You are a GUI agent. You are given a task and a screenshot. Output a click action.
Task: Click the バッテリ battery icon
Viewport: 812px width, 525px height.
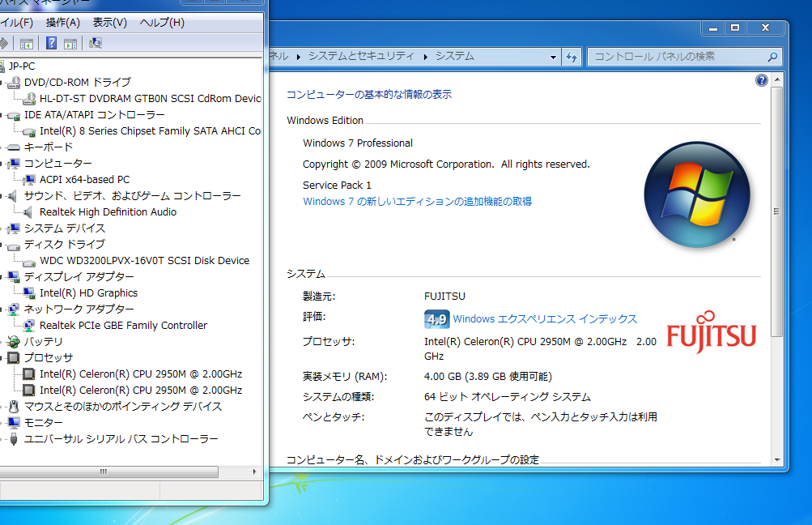tap(14, 342)
